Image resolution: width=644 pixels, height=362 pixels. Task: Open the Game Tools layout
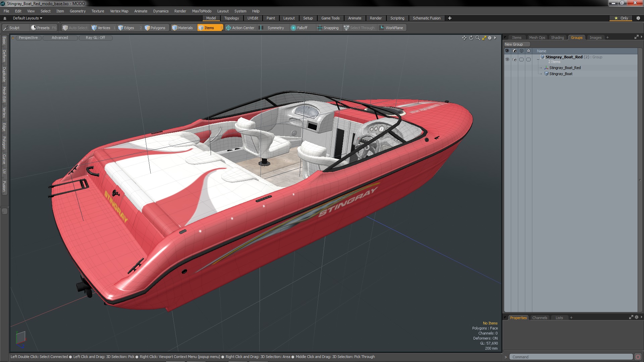click(330, 18)
